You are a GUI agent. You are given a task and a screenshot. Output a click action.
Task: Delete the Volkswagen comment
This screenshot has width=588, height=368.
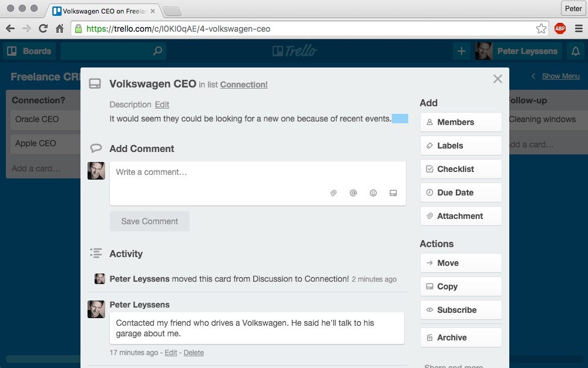pos(194,353)
